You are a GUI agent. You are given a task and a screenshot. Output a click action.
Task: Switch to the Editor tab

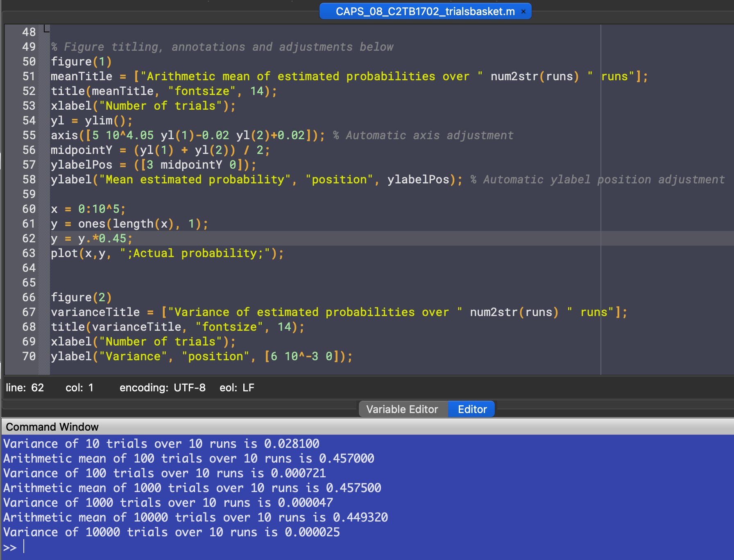click(x=472, y=409)
